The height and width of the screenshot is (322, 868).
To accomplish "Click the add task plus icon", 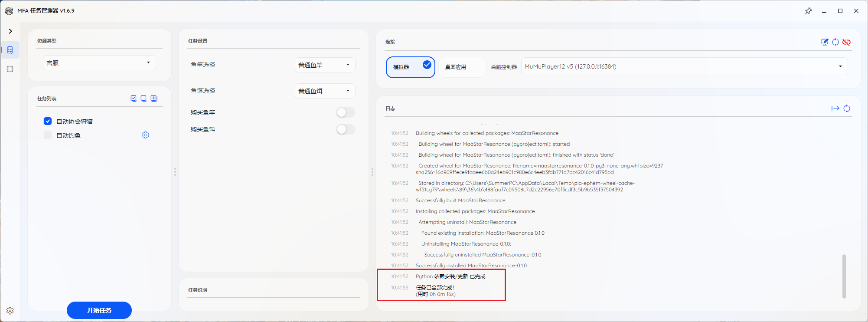I will tap(154, 99).
